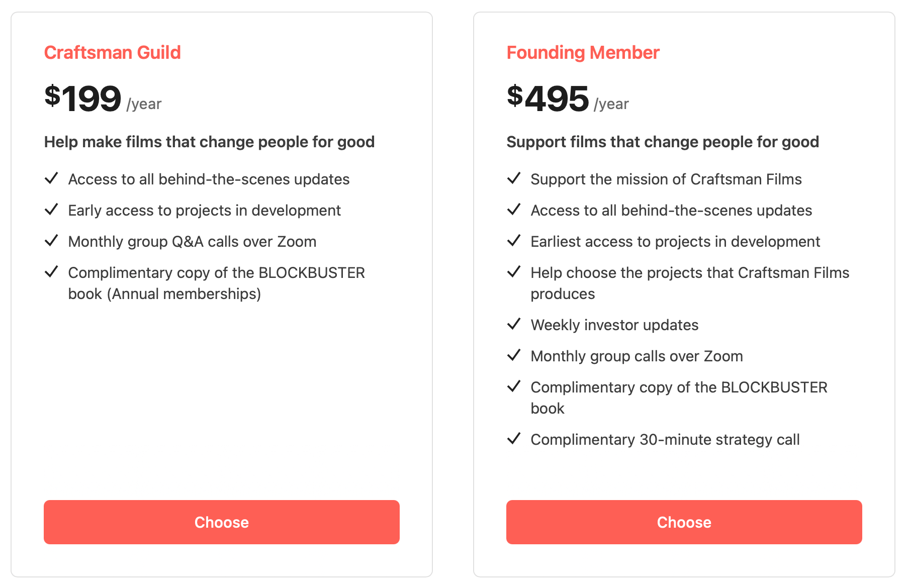Screen dimensions: 907x588
Task: Click 'Complimentary 30-minute strategy call' text
Action: click(665, 440)
